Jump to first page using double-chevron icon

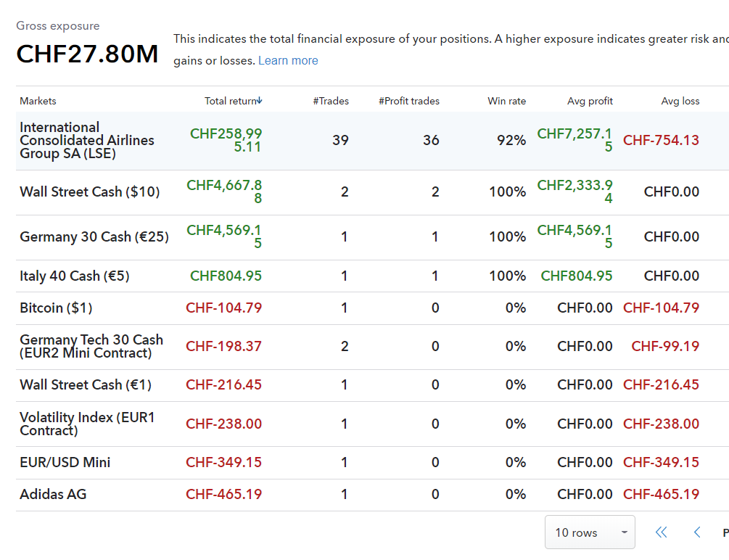661,532
